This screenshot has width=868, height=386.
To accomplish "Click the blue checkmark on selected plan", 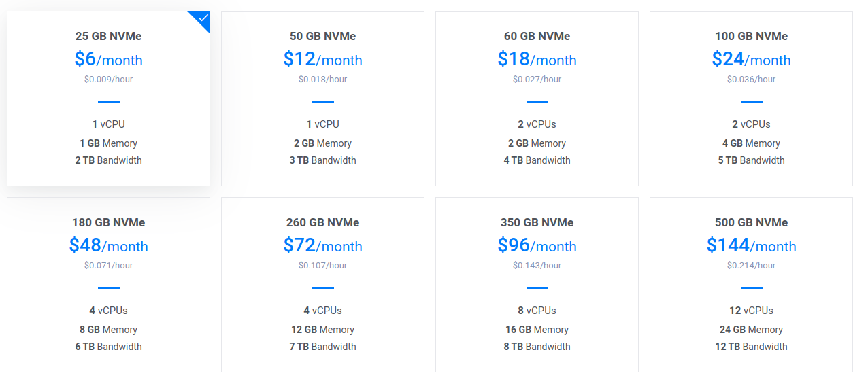I will (202, 18).
